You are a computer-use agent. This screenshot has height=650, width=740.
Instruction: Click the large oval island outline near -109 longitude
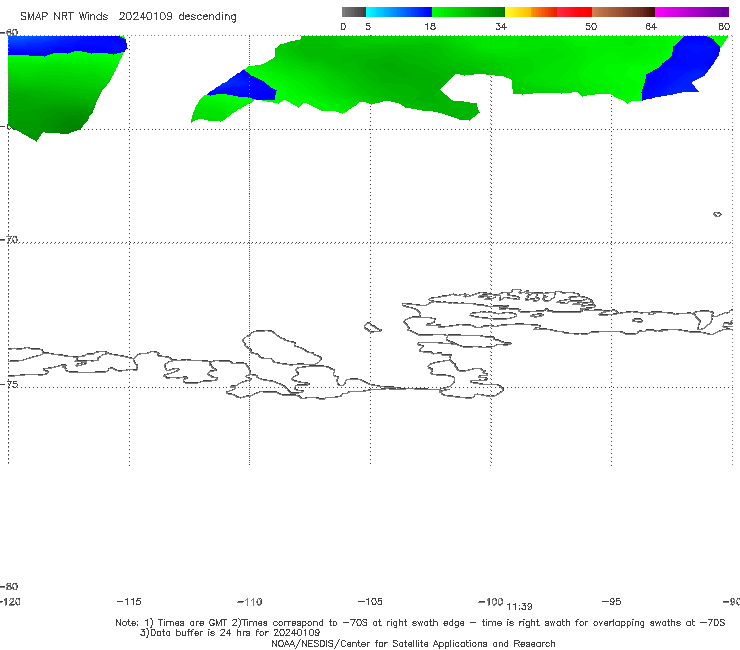[x=282, y=347]
